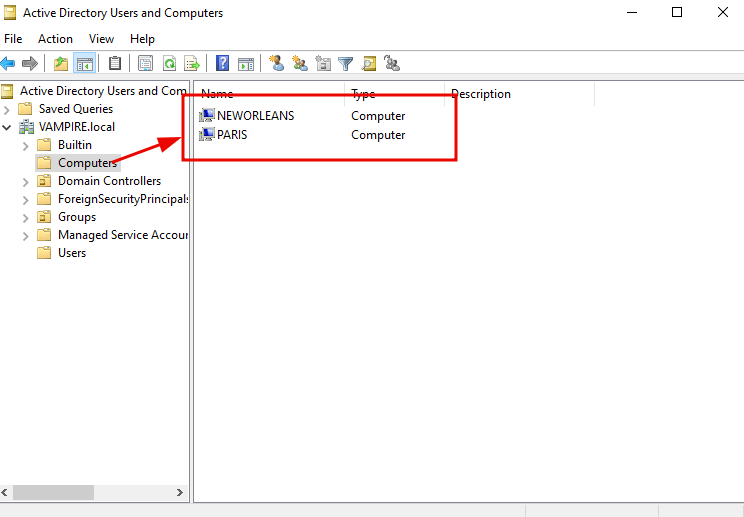Toggle Show/Hide Console Tree toolbar icon
Viewport: 744px width, 517px height.
pos(84,63)
